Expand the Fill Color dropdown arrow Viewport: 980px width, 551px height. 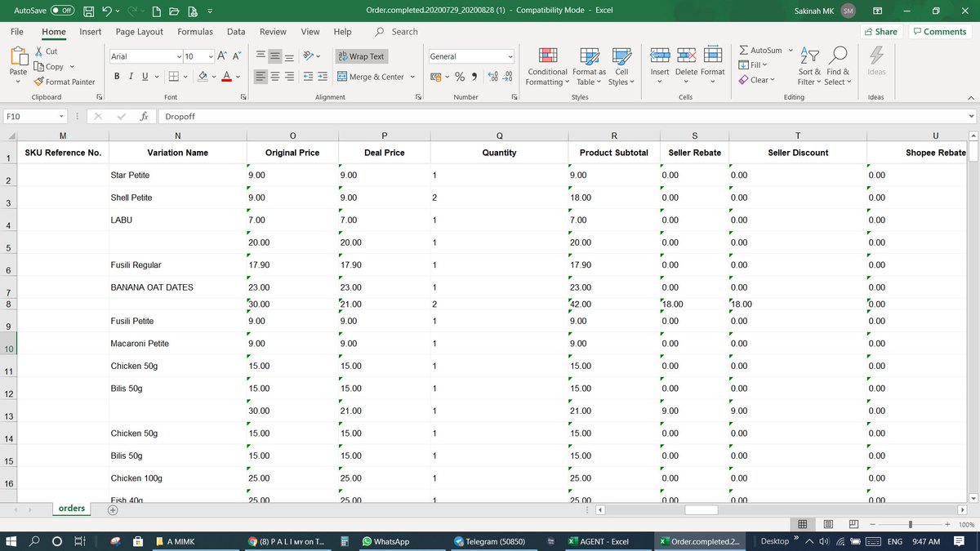212,76
